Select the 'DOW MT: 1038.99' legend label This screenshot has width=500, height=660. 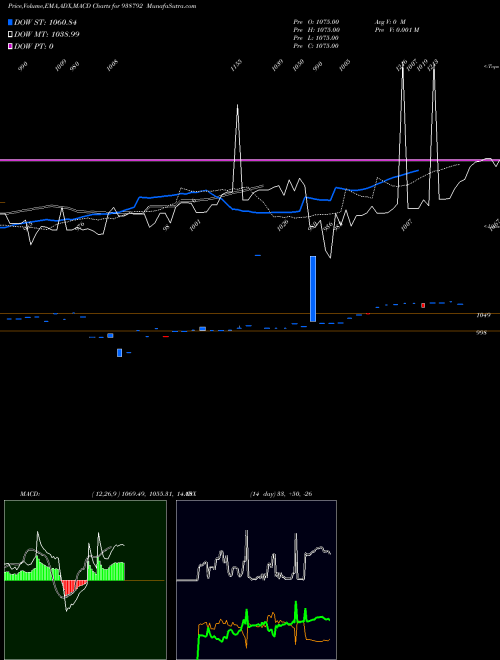coord(47,34)
